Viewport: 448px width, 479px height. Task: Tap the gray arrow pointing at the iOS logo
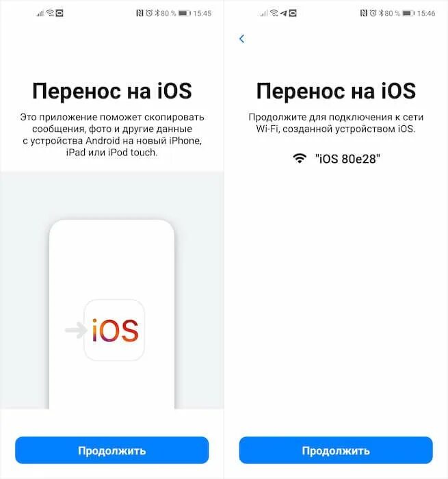tap(76, 331)
